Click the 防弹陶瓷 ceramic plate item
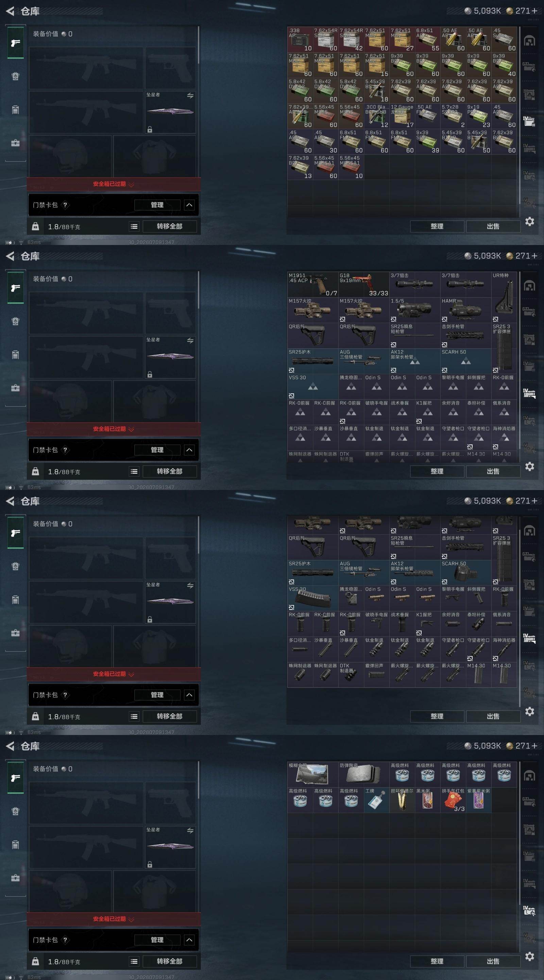 [x=364, y=774]
